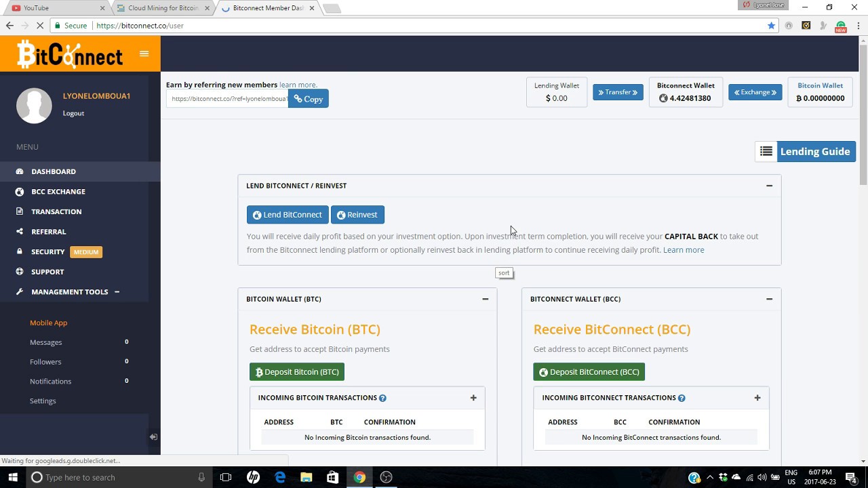Image resolution: width=868 pixels, height=488 pixels.
Task: Click the address bar URL
Action: [x=140, y=26]
